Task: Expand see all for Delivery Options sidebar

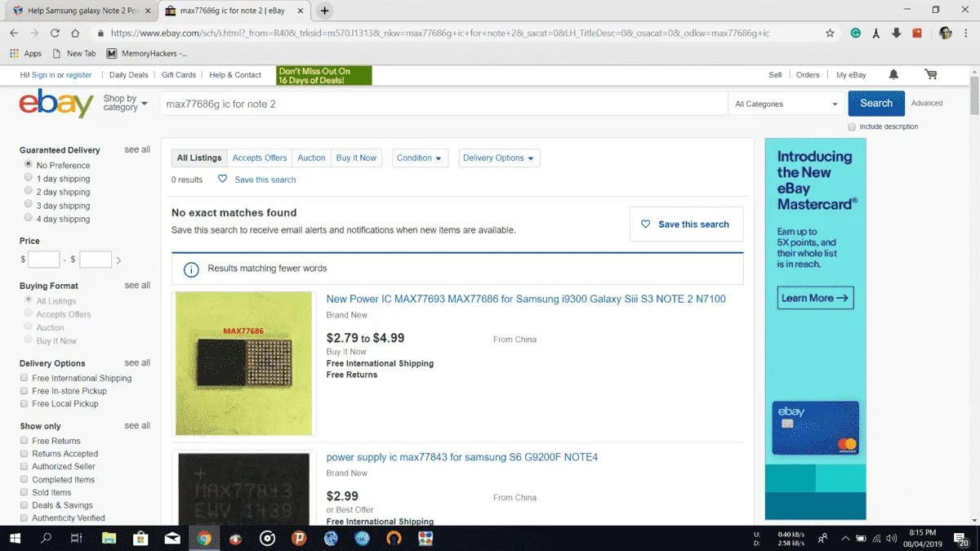Action: [137, 362]
